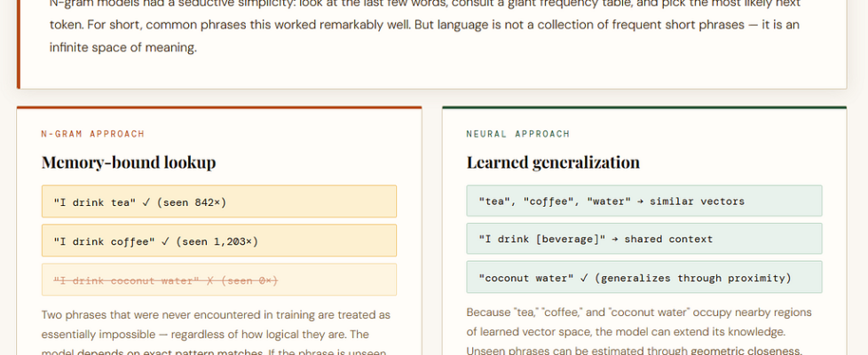Click the struck-through "I drink coconut water" box
This screenshot has width=868, height=355.
tap(218, 280)
